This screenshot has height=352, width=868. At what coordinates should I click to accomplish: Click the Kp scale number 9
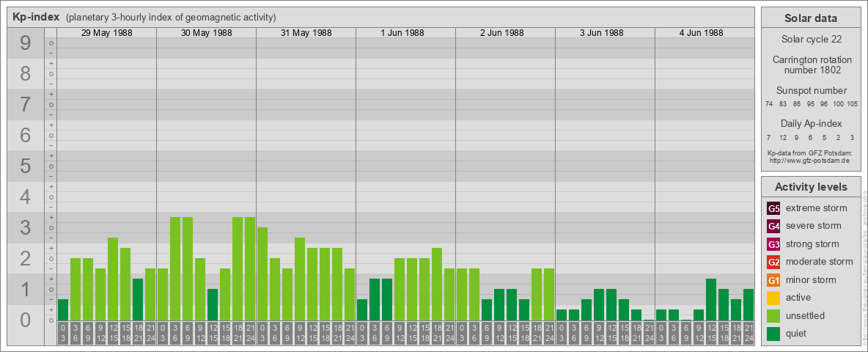26,43
